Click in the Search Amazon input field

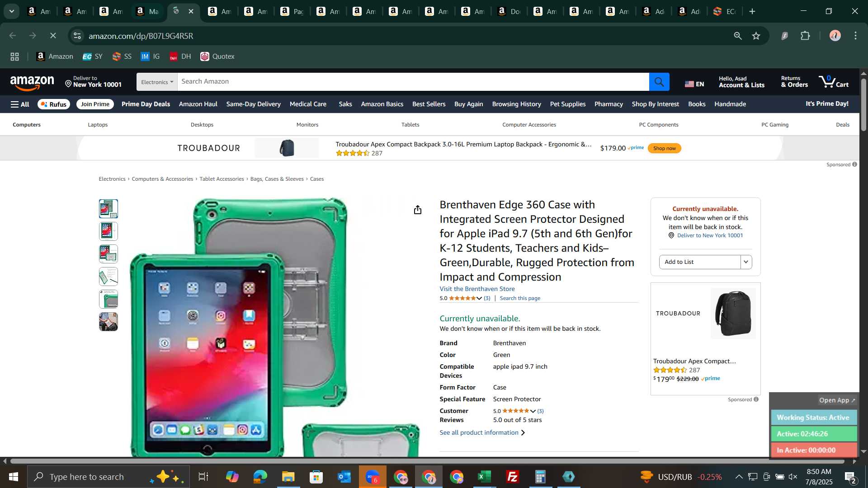tap(413, 82)
